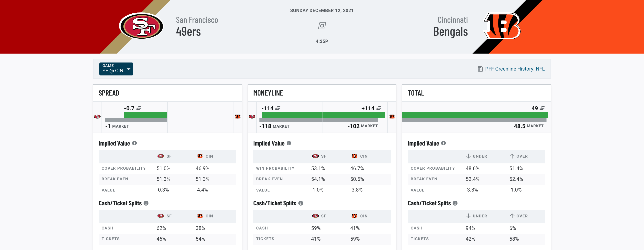Click Under arrow in Total Cash/Ticket Splits header
The image size is (644, 250).
(468, 216)
